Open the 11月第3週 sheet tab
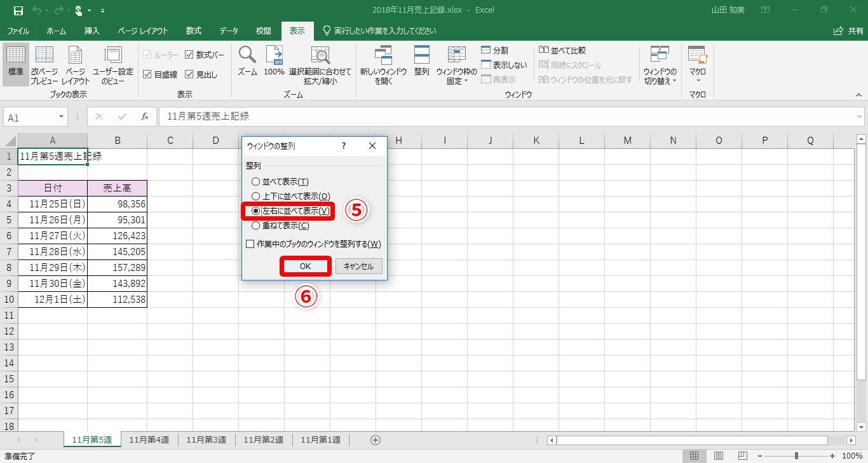Screen dimensions: 868x463 (x=207, y=439)
